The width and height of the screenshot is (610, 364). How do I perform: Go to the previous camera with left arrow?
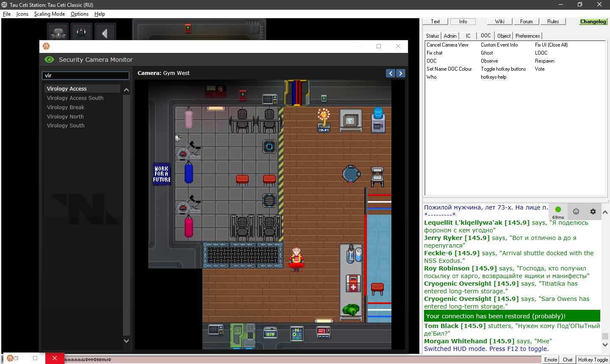click(391, 73)
